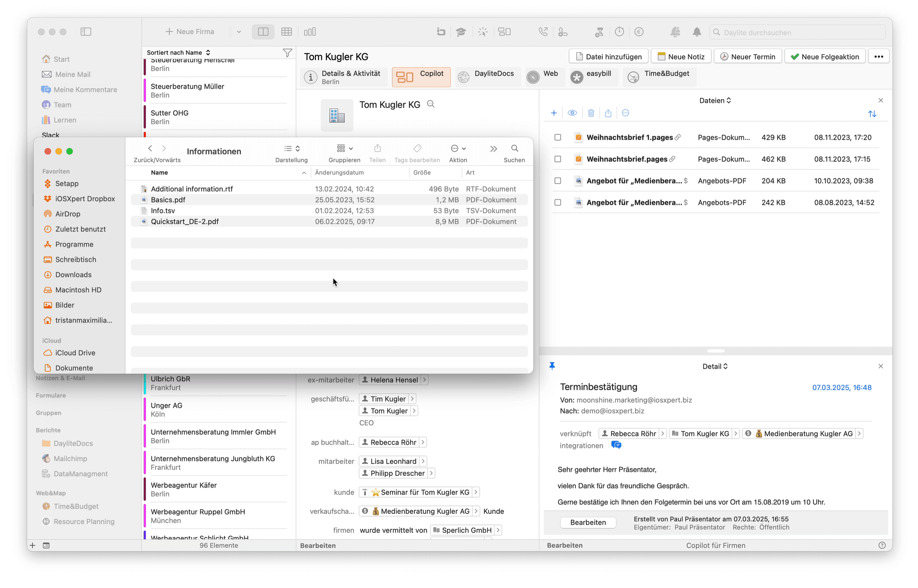
Task: Click Neuer Termin button
Action: pyautogui.click(x=747, y=56)
